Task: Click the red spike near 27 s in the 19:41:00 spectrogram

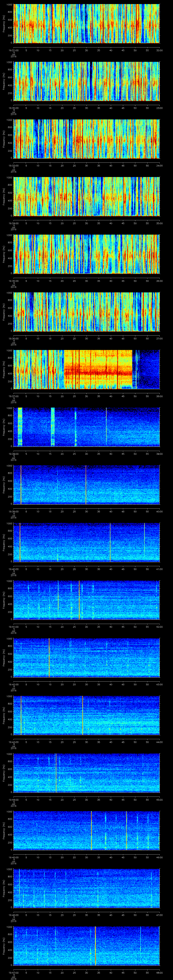Action: tap(79, 600)
